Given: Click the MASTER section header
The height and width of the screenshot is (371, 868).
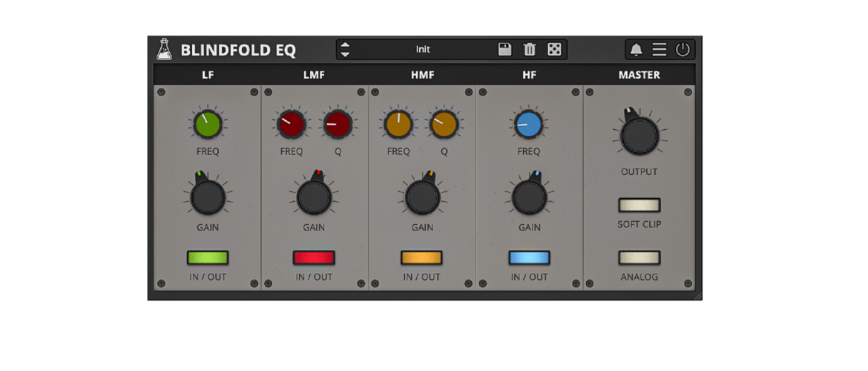Looking at the screenshot, I should [640, 75].
